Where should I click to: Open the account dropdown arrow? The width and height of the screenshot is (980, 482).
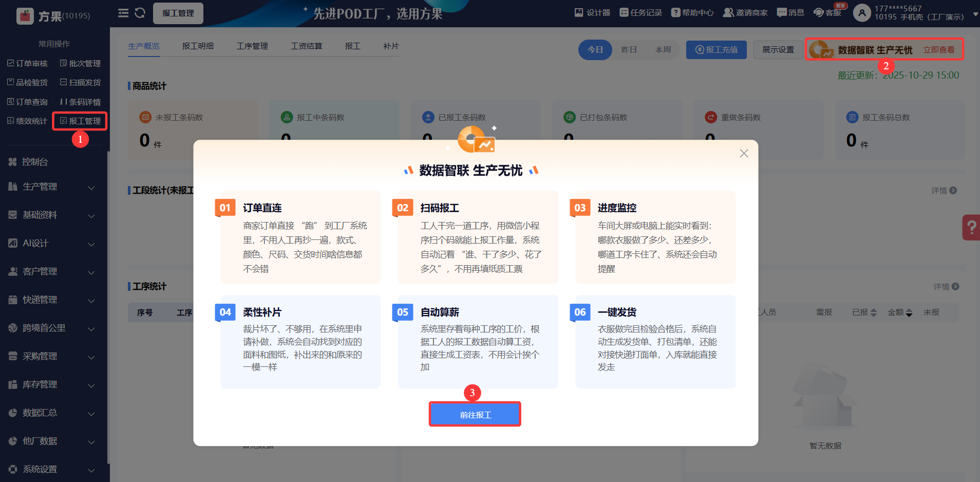point(975,14)
